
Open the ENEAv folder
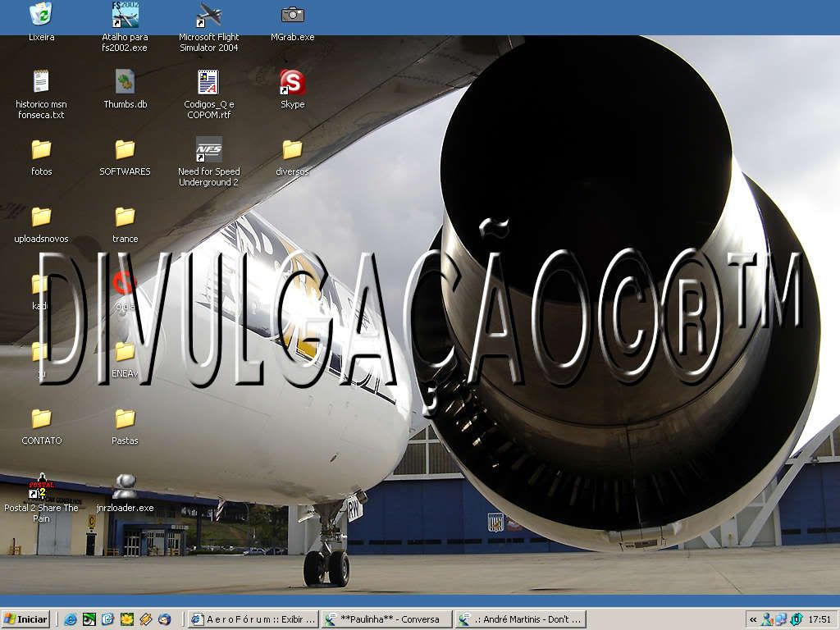click(x=125, y=352)
